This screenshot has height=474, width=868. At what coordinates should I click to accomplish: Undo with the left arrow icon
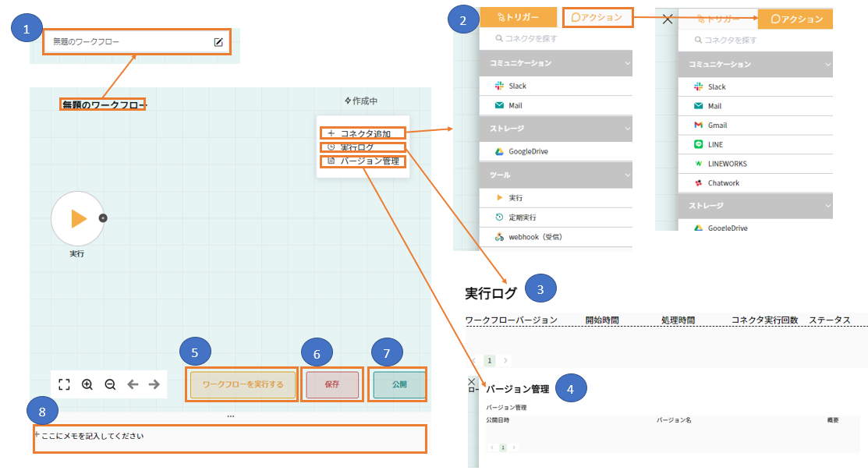point(133,384)
